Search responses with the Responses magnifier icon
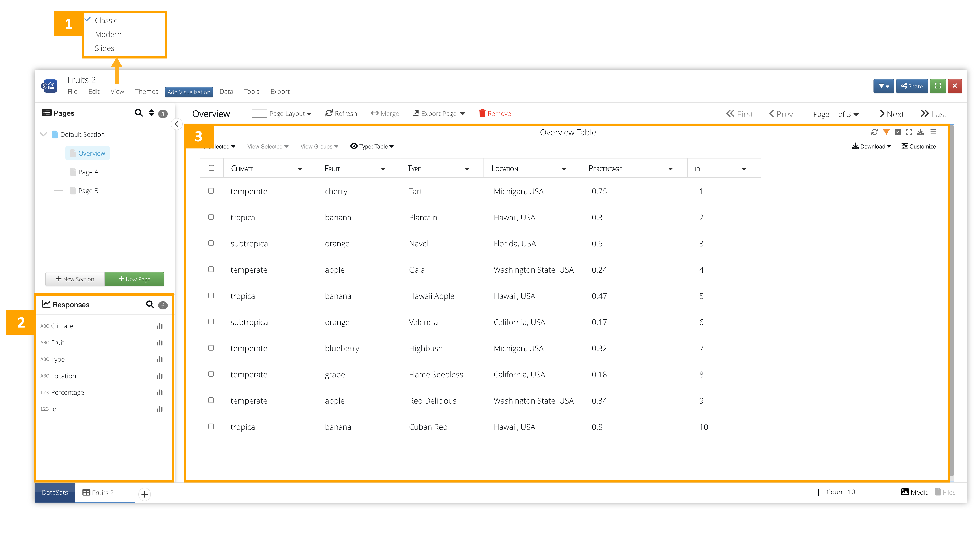This screenshot has width=980, height=533. click(150, 305)
